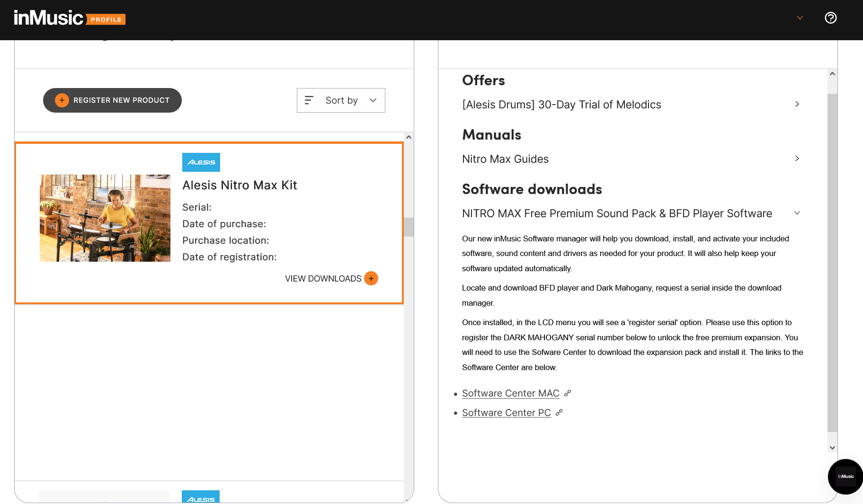Viewport: 863px width, 504px height.
Task: Click the Alesis Nitro Max Kit thumbnail
Action: [x=105, y=218]
